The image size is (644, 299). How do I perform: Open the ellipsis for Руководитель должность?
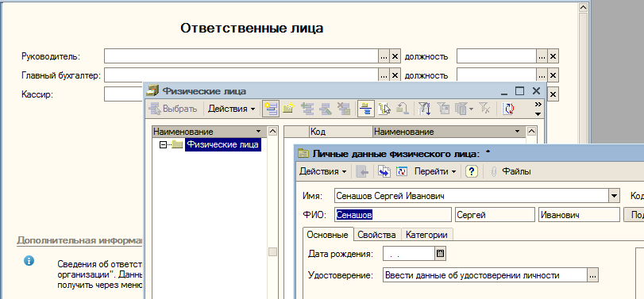(x=542, y=56)
